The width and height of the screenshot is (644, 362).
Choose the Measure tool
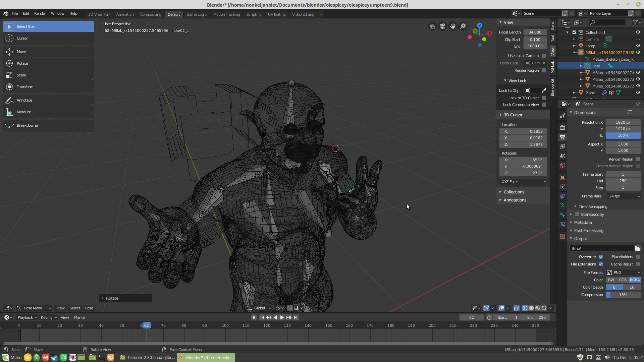pyautogui.click(x=48, y=112)
